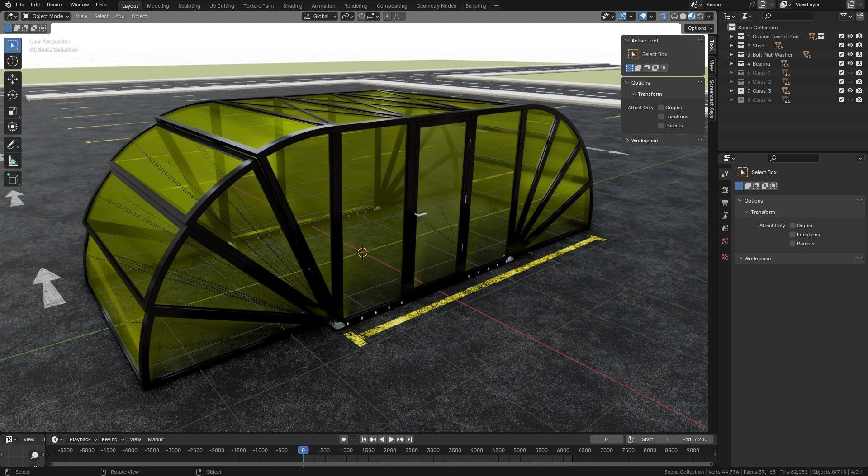Image resolution: width=868 pixels, height=476 pixels.
Task: Enable Locations checkbox in sidebar panel
Action: 661,117
